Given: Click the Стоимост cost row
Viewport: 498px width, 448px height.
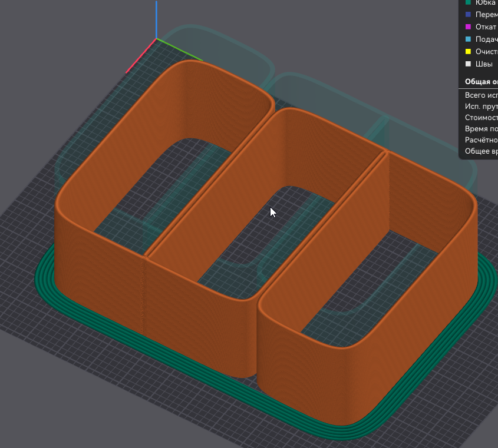Looking at the screenshot, I should pyautogui.click(x=480, y=117).
